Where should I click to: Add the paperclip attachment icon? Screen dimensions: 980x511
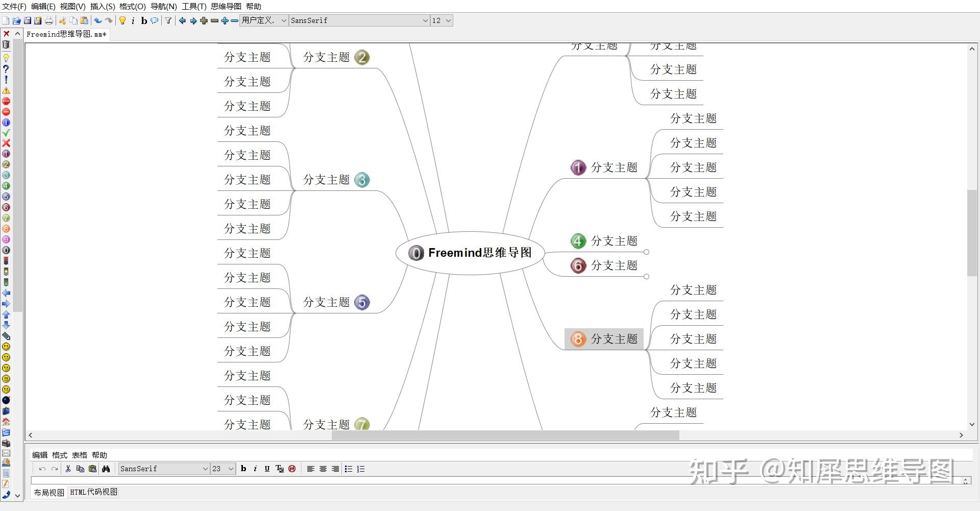pos(6,336)
